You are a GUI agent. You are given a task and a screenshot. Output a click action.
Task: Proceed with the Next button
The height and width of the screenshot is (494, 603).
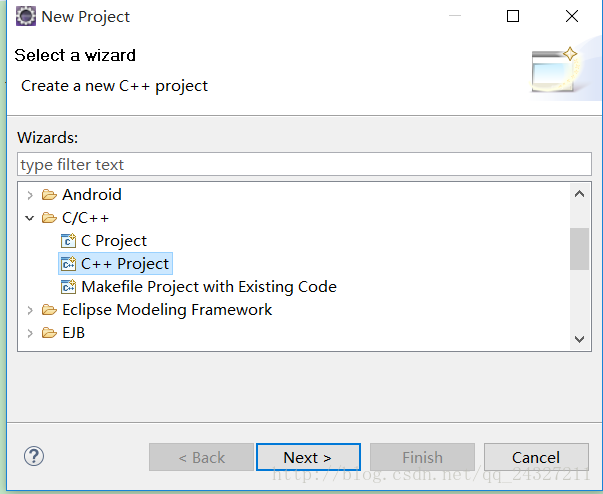pyautogui.click(x=308, y=457)
